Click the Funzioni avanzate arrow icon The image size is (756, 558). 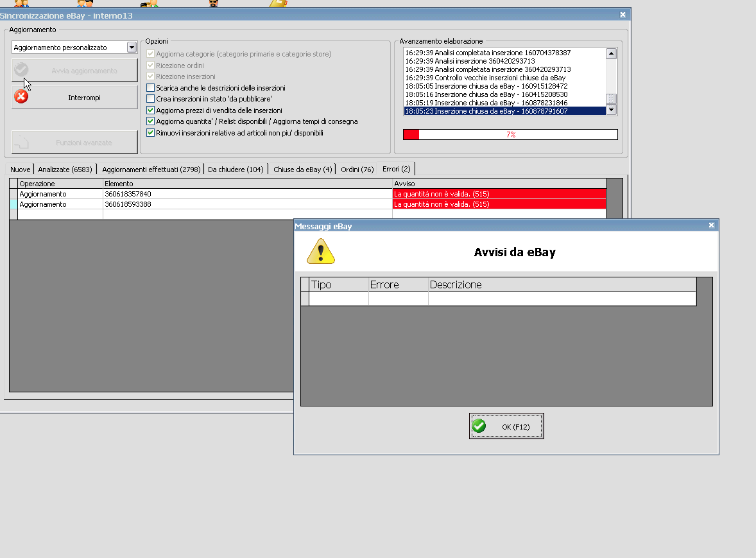point(21,142)
